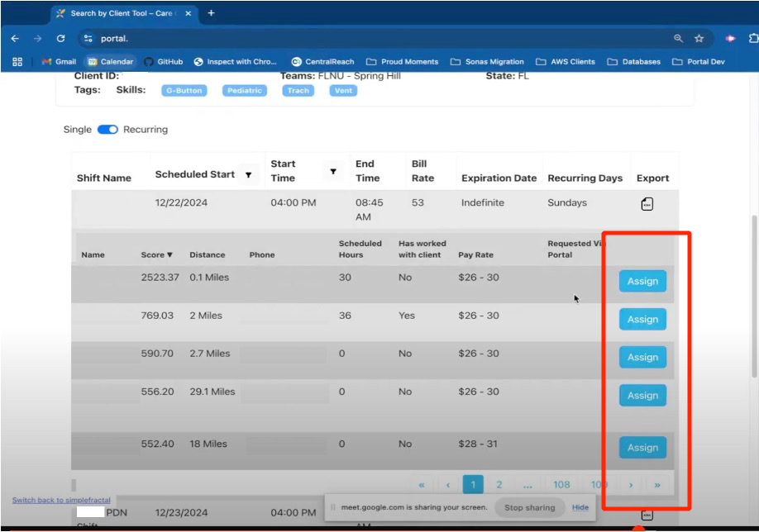Click the Switch back to simplefractal link
The width and height of the screenshot is (759, 532).
tap(61, 501)
